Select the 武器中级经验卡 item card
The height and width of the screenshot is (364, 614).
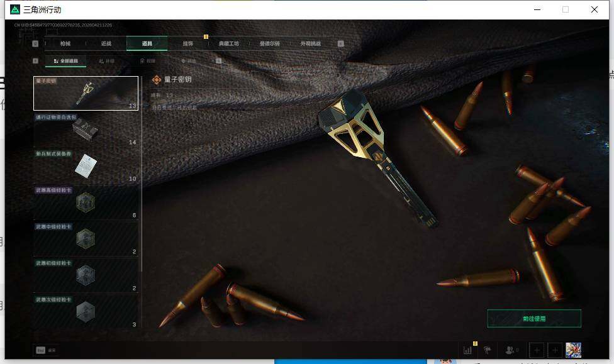pyautogui.click(x=86, y=239)
